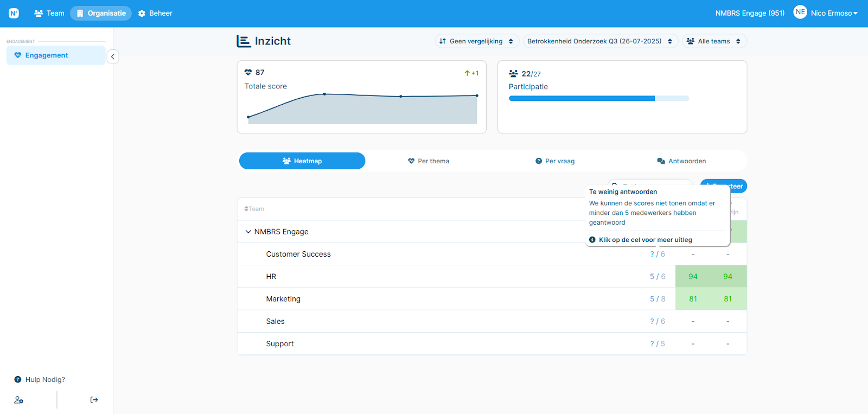Click the green +1 trend indicator
Viewport: 868px width, 414px height.
tap(471, 73)
